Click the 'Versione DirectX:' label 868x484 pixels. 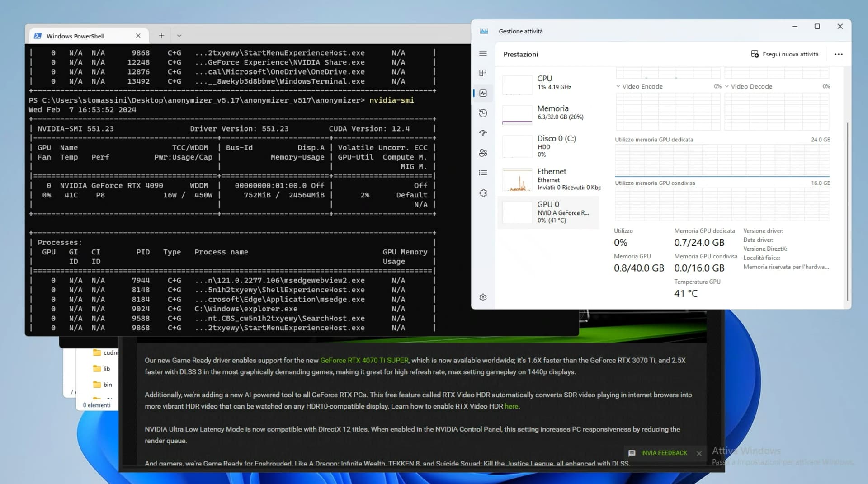pyautogui.click(x=765, y=249)
